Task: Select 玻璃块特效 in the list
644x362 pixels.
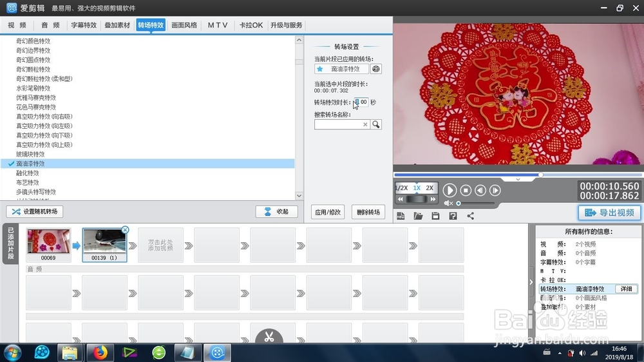Action: [x=30, y=155]
